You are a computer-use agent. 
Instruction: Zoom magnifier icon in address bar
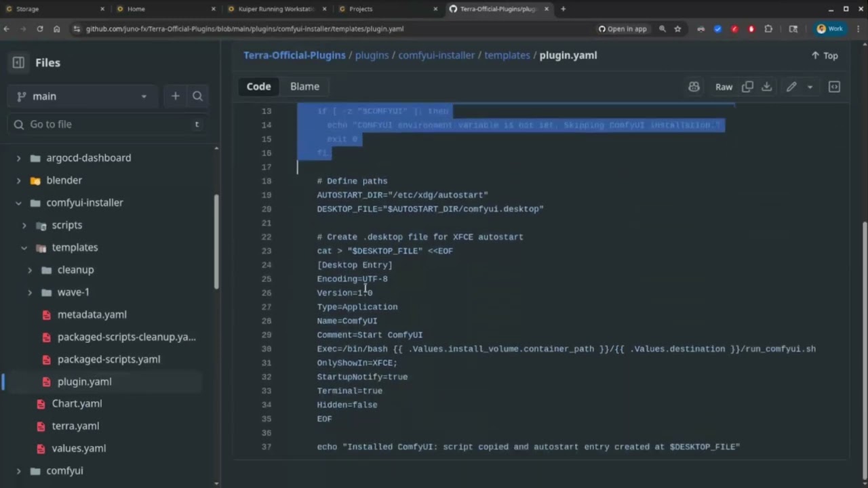pos(663,29)
